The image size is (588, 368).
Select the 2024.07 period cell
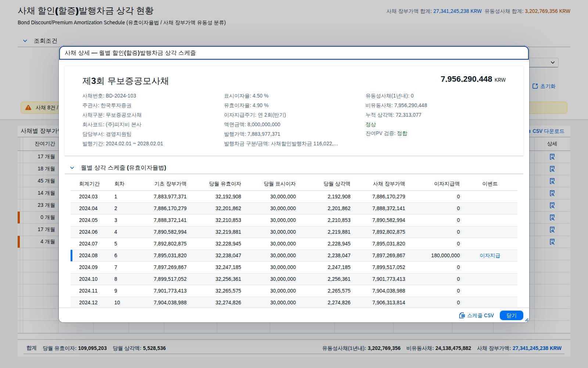coord(88,244)
